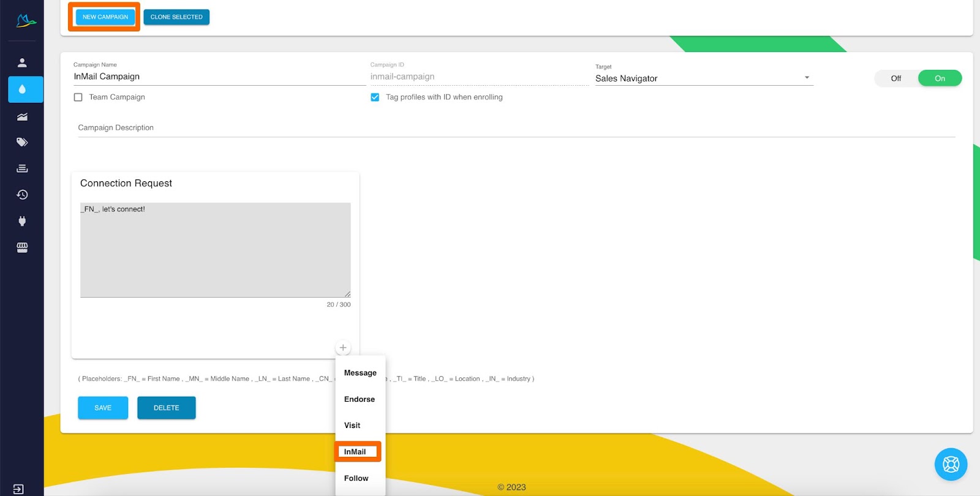980x496 pixels.
Task: Click the Clone Selected button
Action: 176,17
